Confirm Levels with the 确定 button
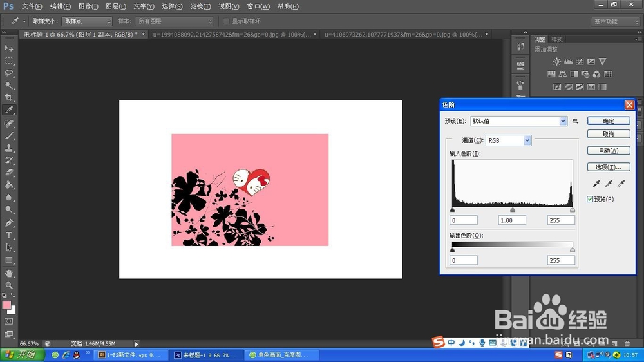644x362 pixels. click(x=609, y=121)
